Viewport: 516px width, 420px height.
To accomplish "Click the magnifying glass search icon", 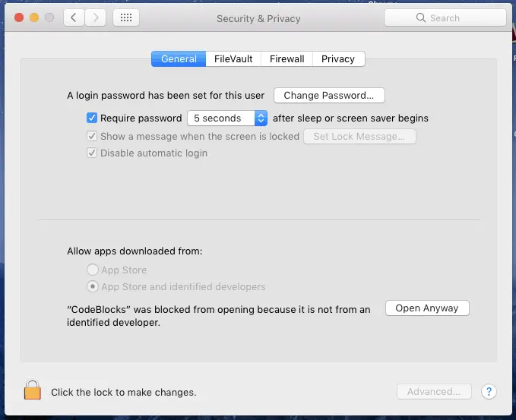I will click(420, 17).
